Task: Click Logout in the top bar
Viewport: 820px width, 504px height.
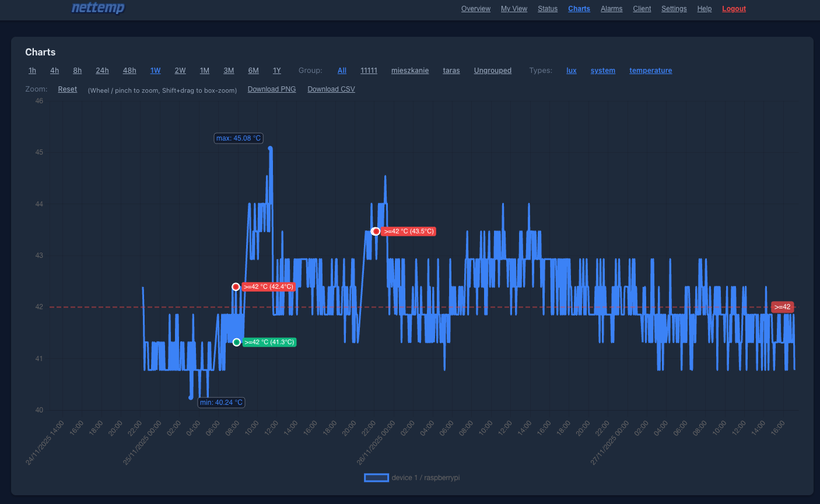Action: [x=734, y=8]
